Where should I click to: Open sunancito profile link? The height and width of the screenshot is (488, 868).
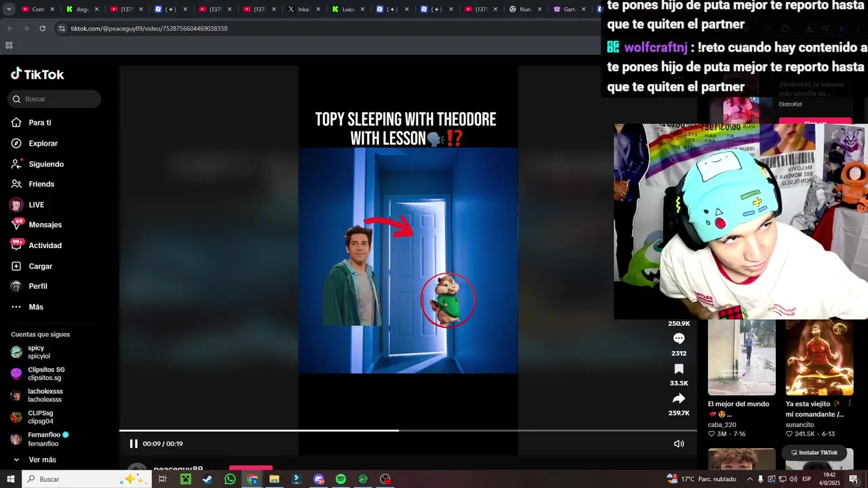pyautogui.click(x=800, y=425)
